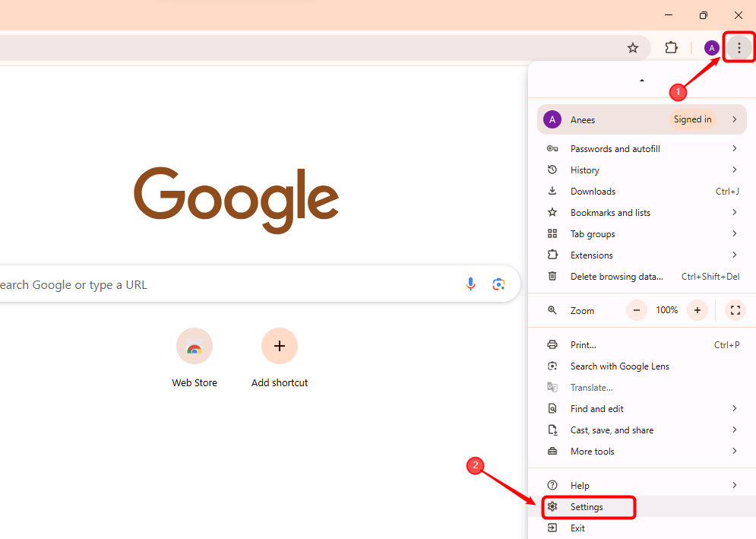The width and height of the screenshot is (756, 539).
Task: Click the toolbox icon beside More tools
Action: [552, 451]
